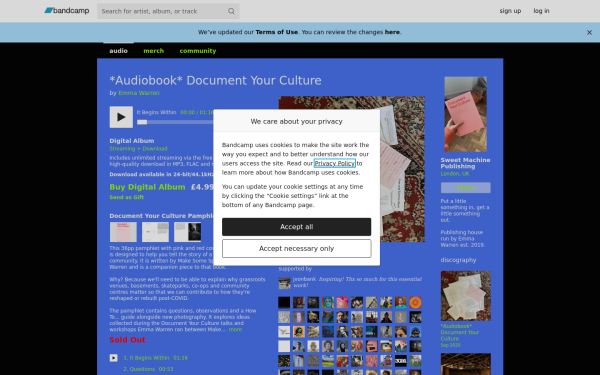Open Emma Warren artist link
This screenshot has width=600, height=375.
click(x=139, y=93)
